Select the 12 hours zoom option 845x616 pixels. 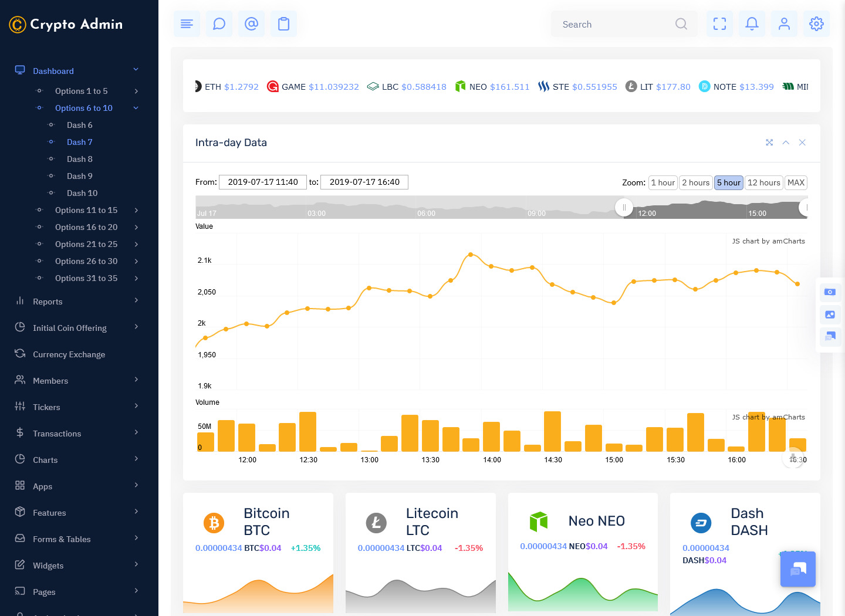[x=763, y=182]
